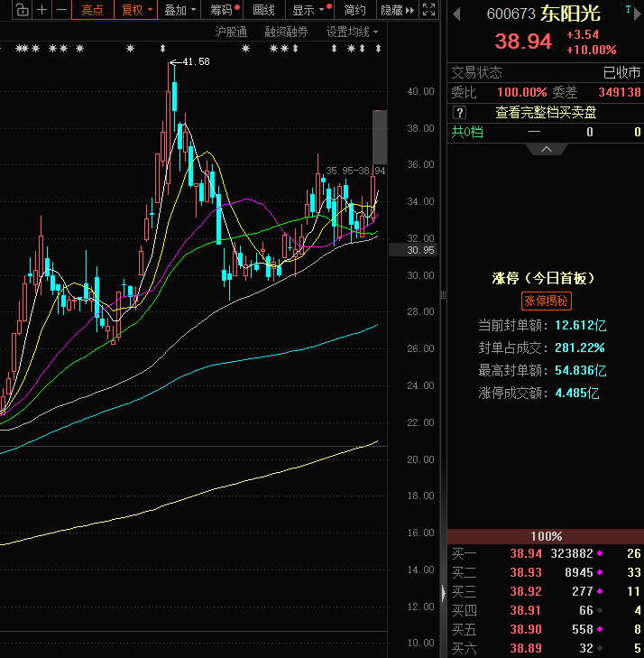
Task: Click the gray limit-up candle bar at right
Action: (380, 137)
